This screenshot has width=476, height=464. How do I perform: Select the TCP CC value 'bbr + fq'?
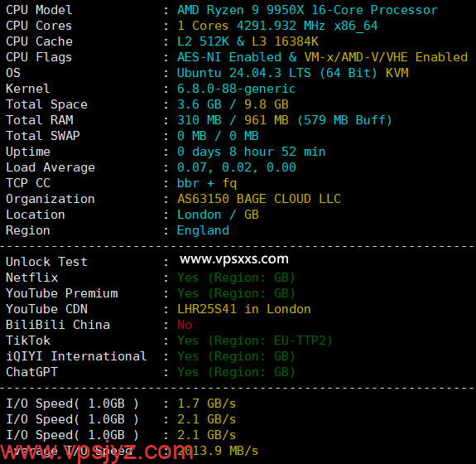207,183
